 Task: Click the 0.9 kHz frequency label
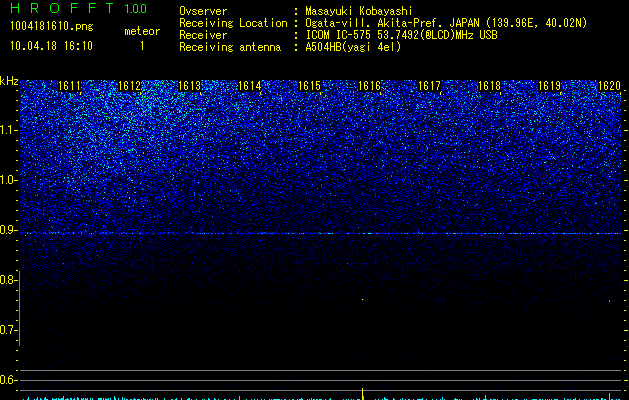pos(8,230)
